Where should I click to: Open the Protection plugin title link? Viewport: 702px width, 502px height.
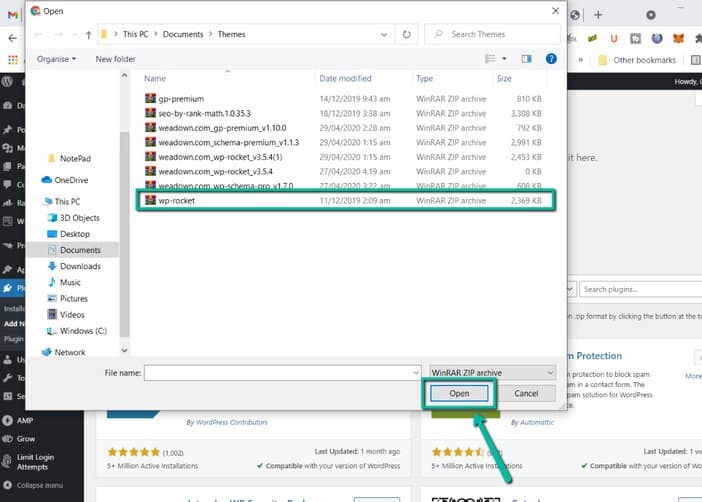595,356
